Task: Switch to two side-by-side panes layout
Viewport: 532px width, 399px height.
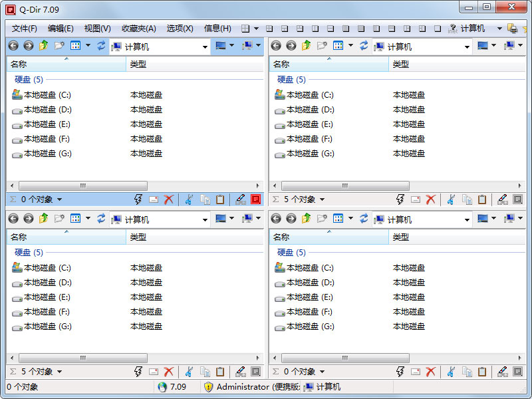Action: pyautogui.click(x=315, y=29)
